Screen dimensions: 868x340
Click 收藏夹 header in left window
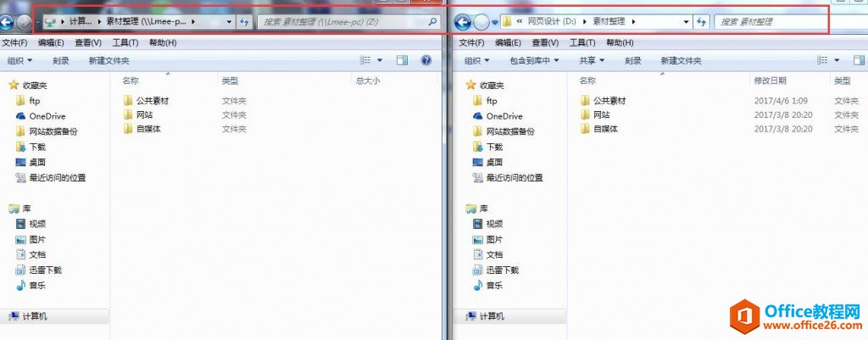(28, 86)
